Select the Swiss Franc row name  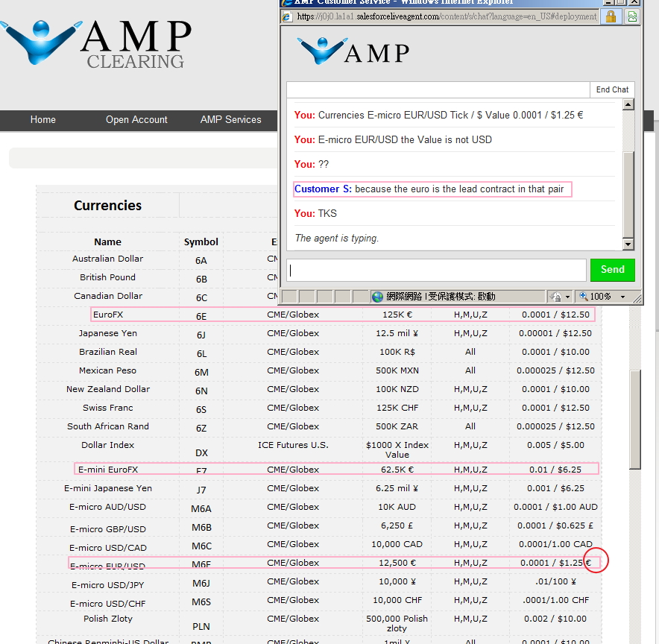[107, 408]
